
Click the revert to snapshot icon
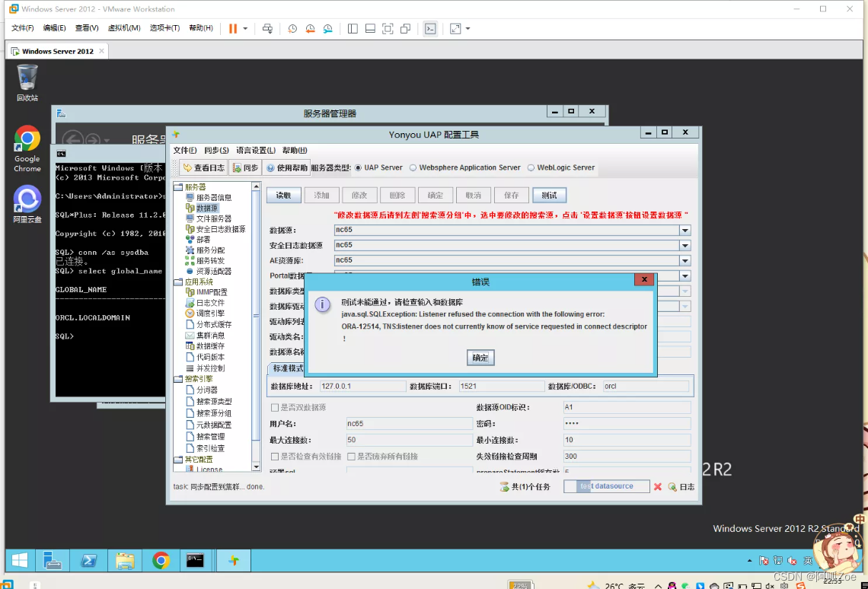[310, 29]
